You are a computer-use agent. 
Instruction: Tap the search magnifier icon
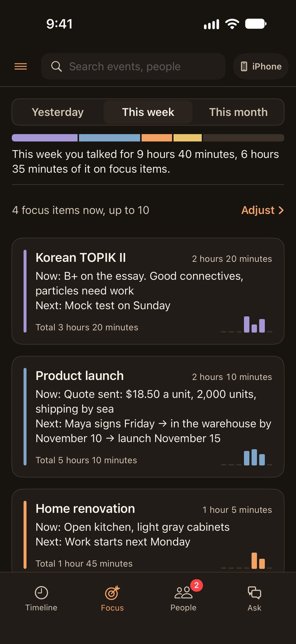(56, 66)
